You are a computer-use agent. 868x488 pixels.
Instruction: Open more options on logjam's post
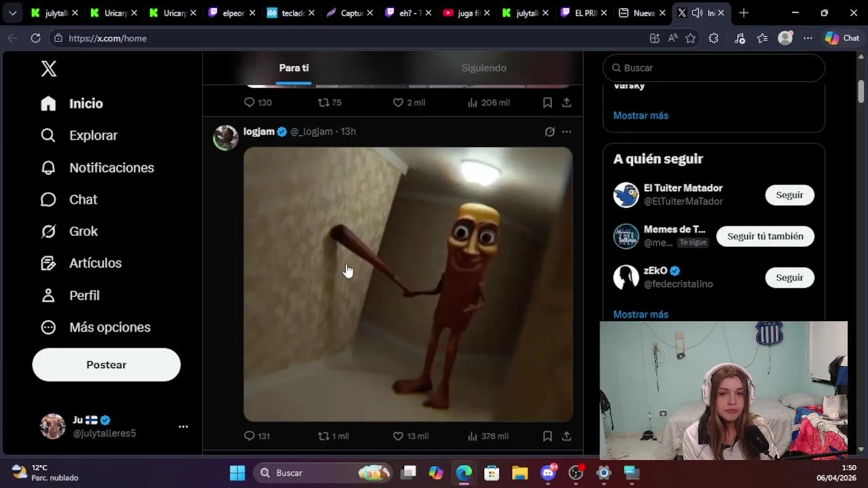point(567,131)
